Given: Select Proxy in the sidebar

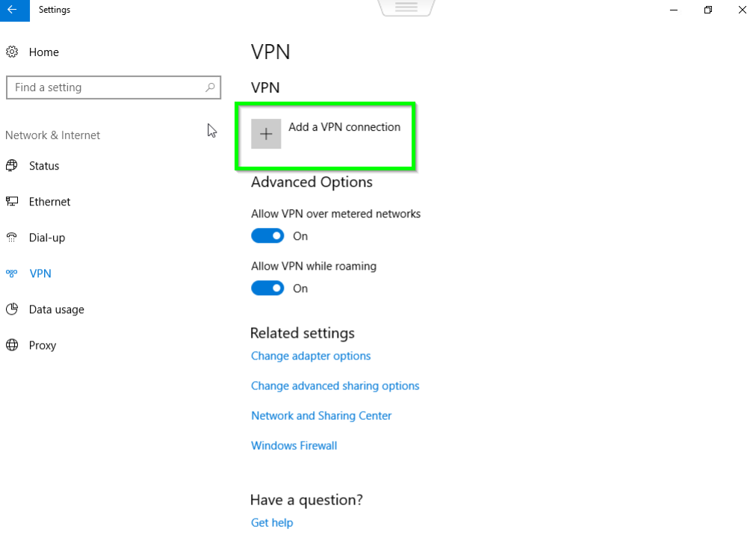Looking at the screenshot, I should pos(43,345).
